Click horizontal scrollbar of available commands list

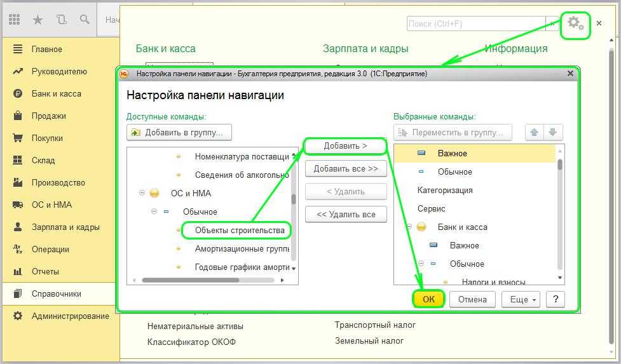(191, 280)
